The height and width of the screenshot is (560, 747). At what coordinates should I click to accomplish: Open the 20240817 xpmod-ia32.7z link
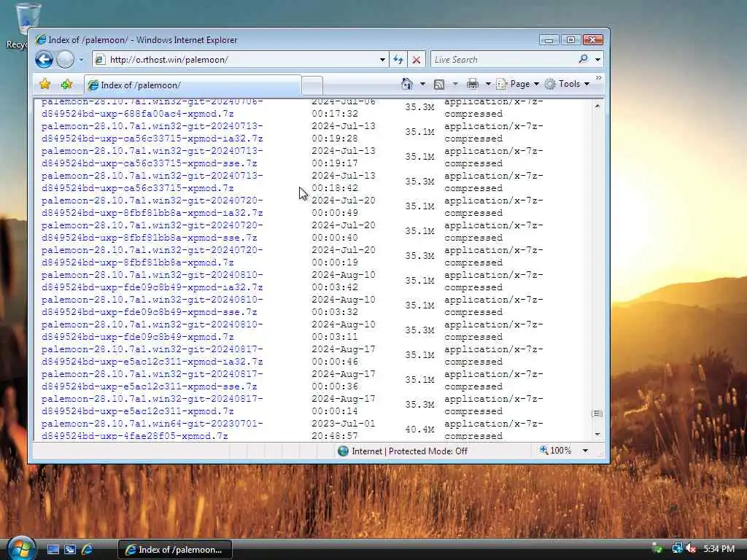152,355
